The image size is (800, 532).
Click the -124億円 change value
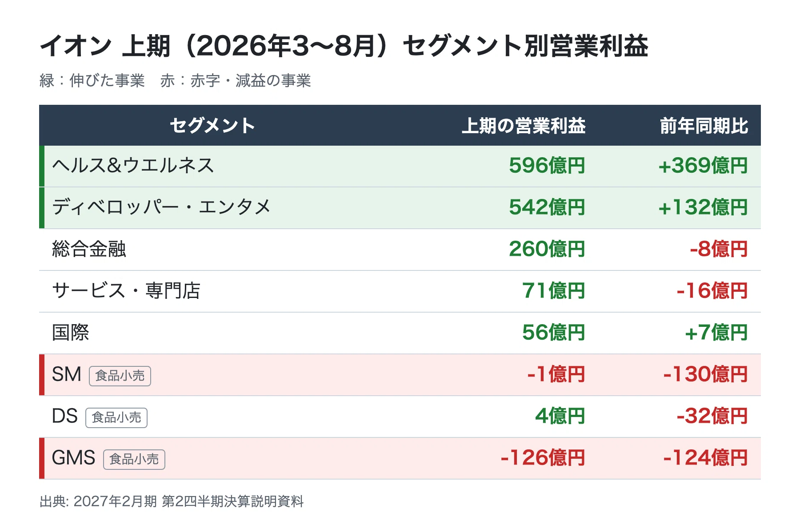[705, 458]
